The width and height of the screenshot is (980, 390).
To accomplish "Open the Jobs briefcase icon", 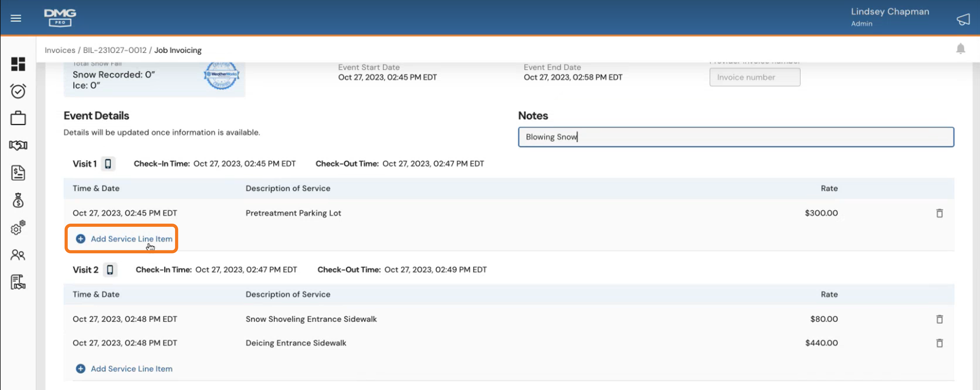I will pos(18,118).
